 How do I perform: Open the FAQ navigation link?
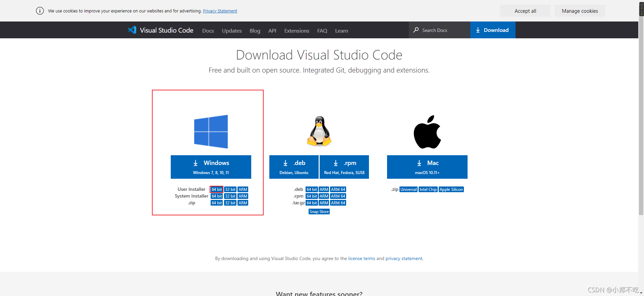coord(322,31)
